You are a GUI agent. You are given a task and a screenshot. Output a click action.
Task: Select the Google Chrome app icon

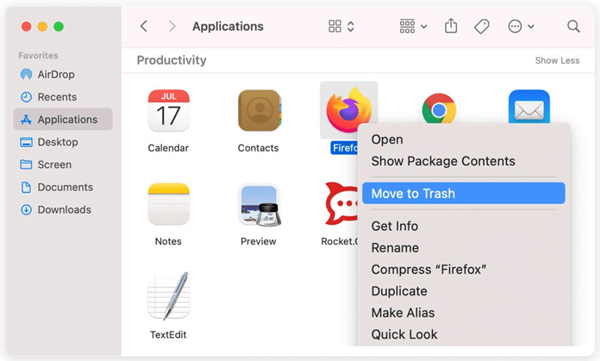click(439, 108)
